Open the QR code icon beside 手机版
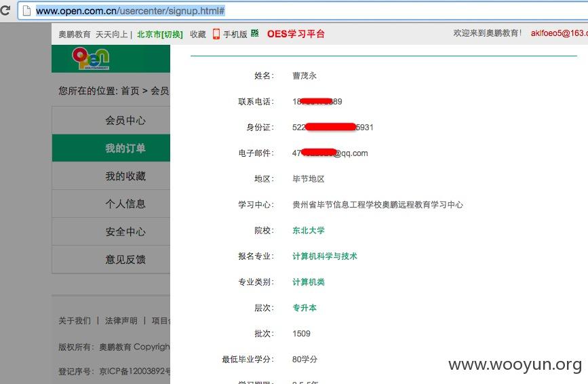Viewport: 588px width, 384px height. tap(254, 33)
